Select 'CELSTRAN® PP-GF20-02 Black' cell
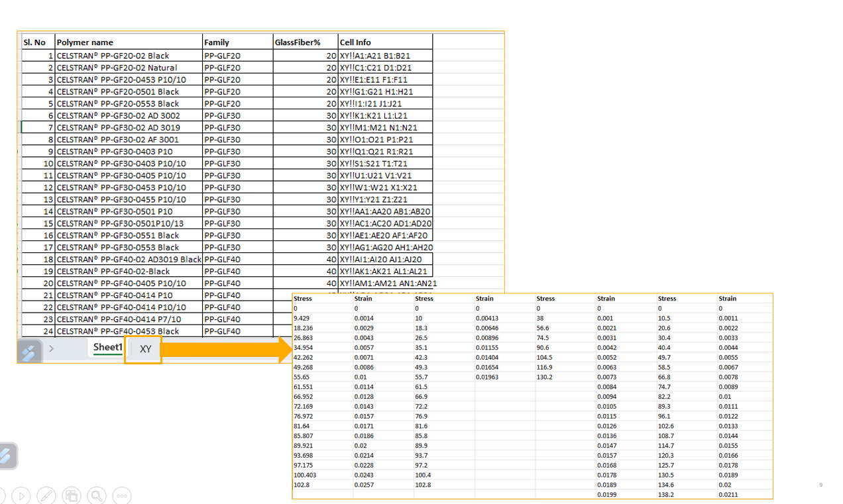 (x=129, y=56)
